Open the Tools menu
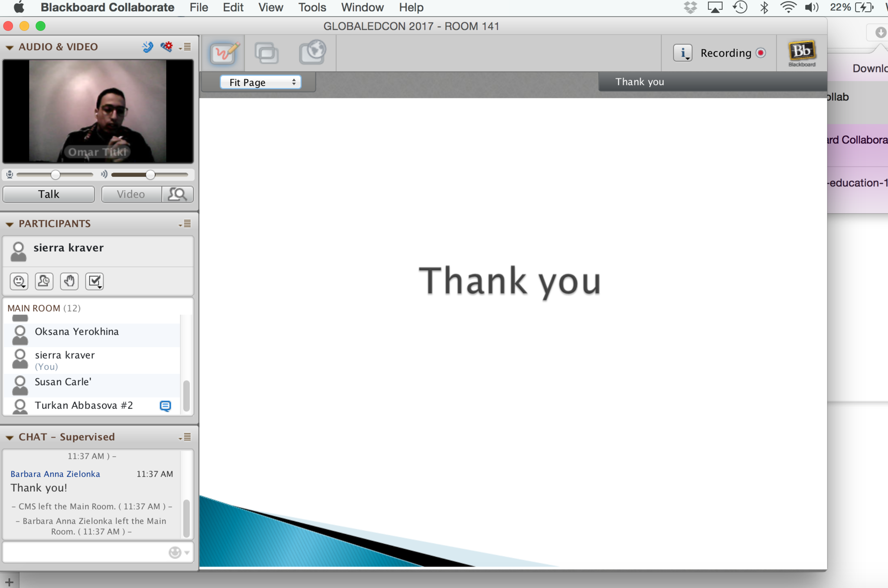888x588 pixels. point(312,7)
